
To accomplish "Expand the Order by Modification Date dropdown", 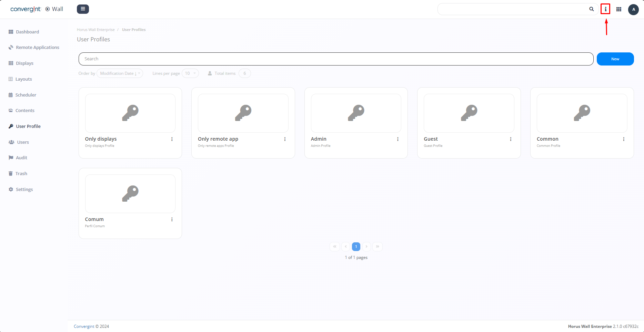I will coord(120,73).
